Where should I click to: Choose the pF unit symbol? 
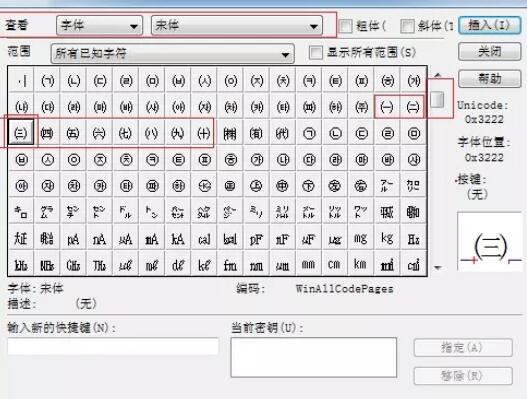click(256, 238)
